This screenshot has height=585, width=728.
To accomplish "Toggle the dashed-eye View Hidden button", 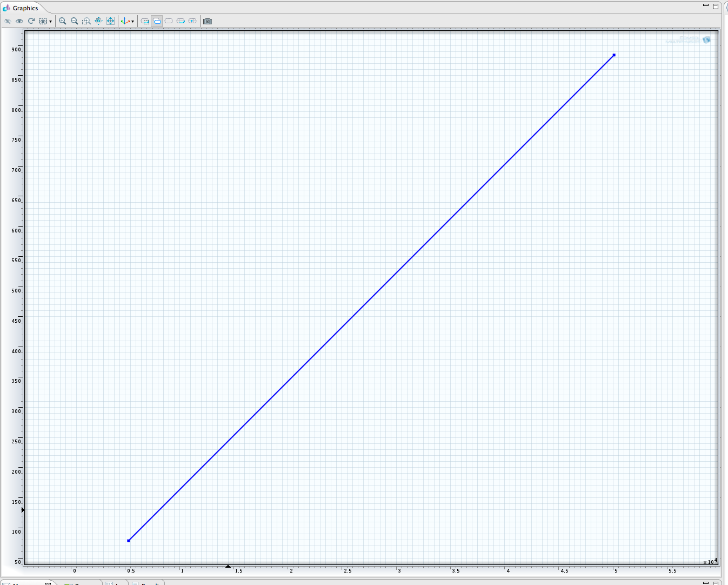I will coord(43,21).
